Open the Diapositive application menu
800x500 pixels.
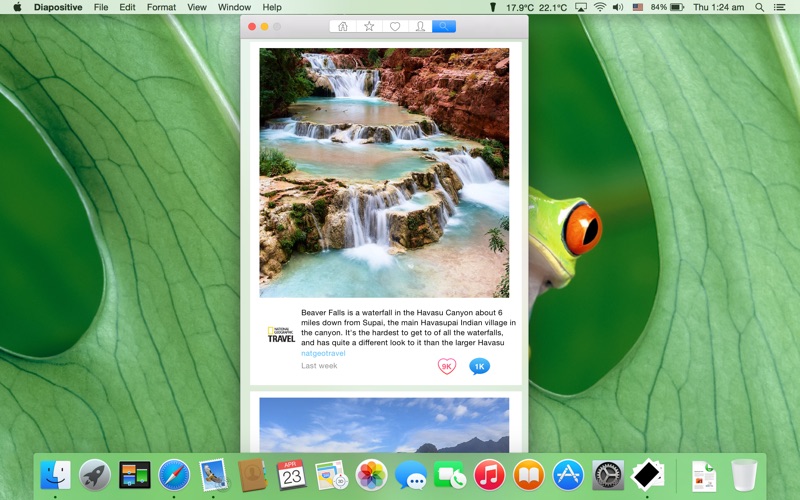pyautogui.click(x=58, y=7)
